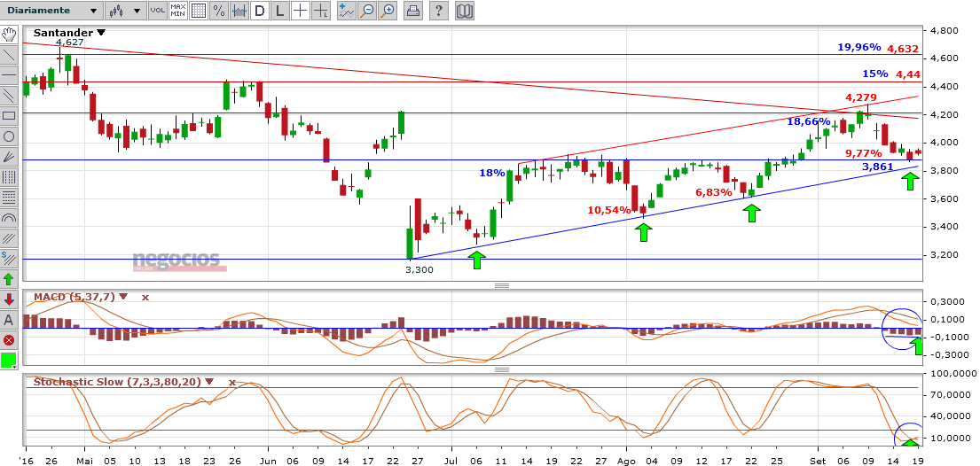Open the help question mark
The image size is (980, 466).
(x=440, y=11)
